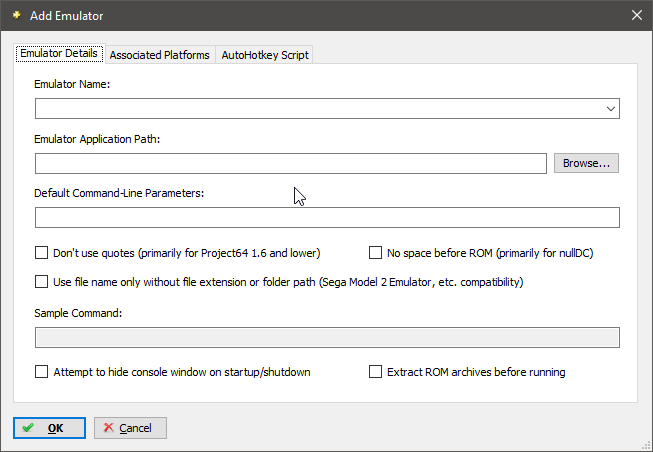
Task: Click the Emulator Name combo box text area
Action: (319, 109)
